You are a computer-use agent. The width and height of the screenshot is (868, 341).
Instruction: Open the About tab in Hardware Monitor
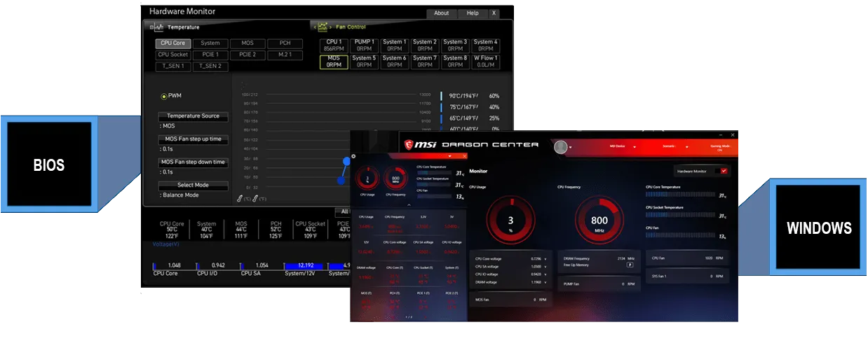tap(441, 13)
